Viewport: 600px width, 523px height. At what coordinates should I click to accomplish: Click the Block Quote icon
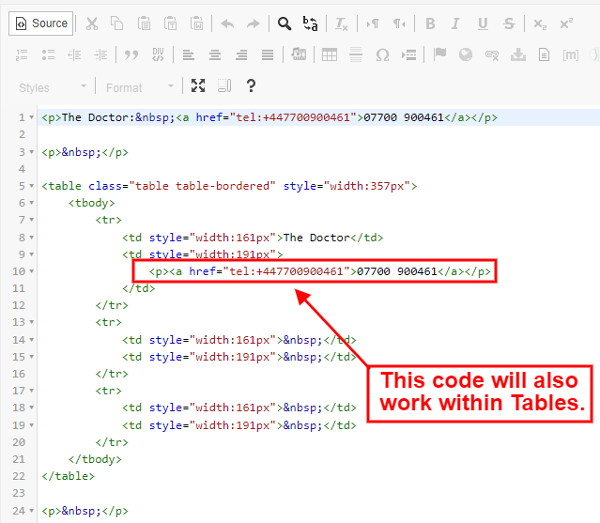click(x=131, y=55)
